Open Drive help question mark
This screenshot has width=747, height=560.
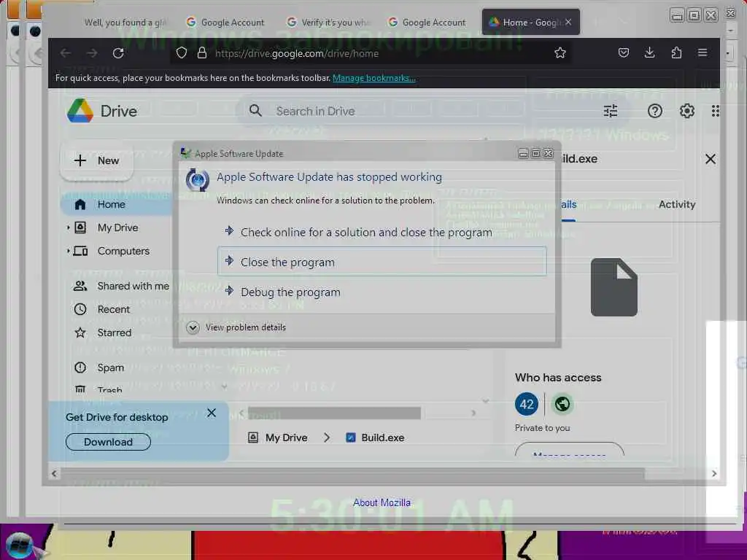(x=654, y=111)
